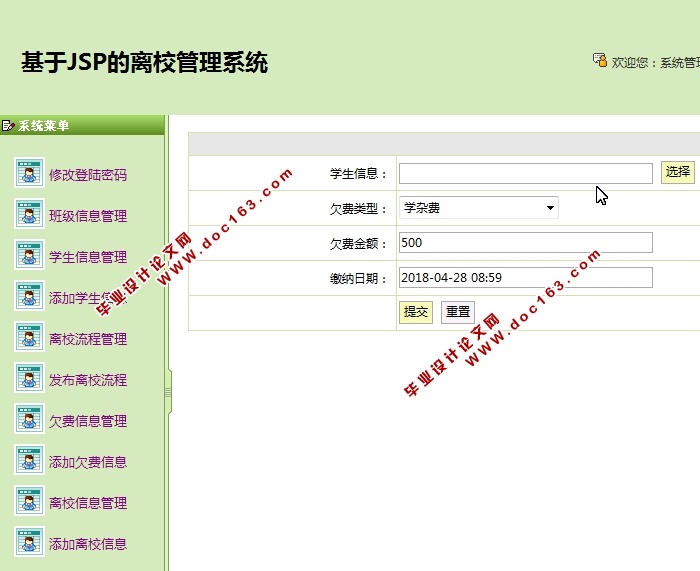
Task: Click the welcome user icon in header
Action: coord(600,60)
